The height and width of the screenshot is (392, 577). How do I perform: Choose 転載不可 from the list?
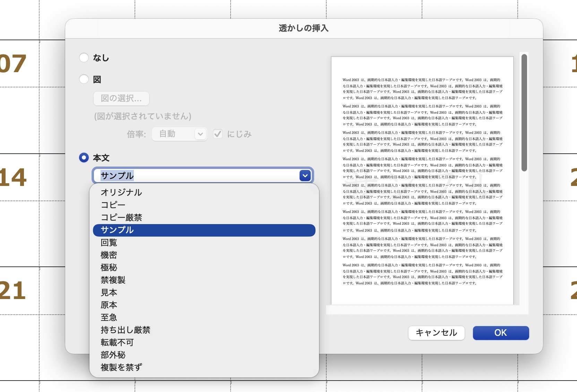coord(204,342)
